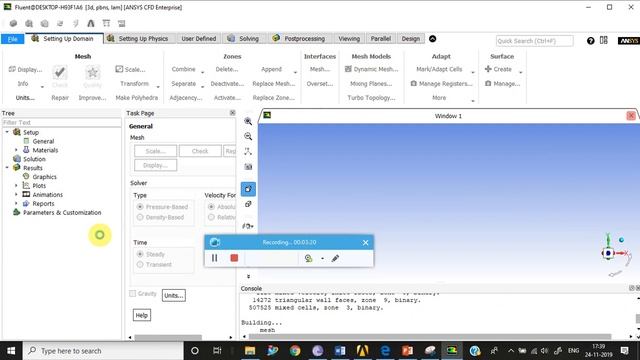Click the tree Filter Text field

click(62, 122)
